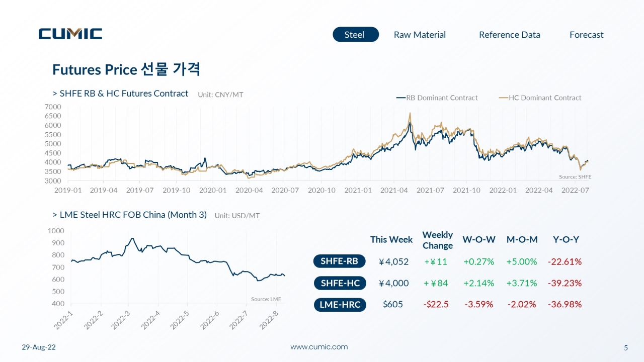Select the Steel tab
Viewport: 644px width, 362px height.
[356, 34]
